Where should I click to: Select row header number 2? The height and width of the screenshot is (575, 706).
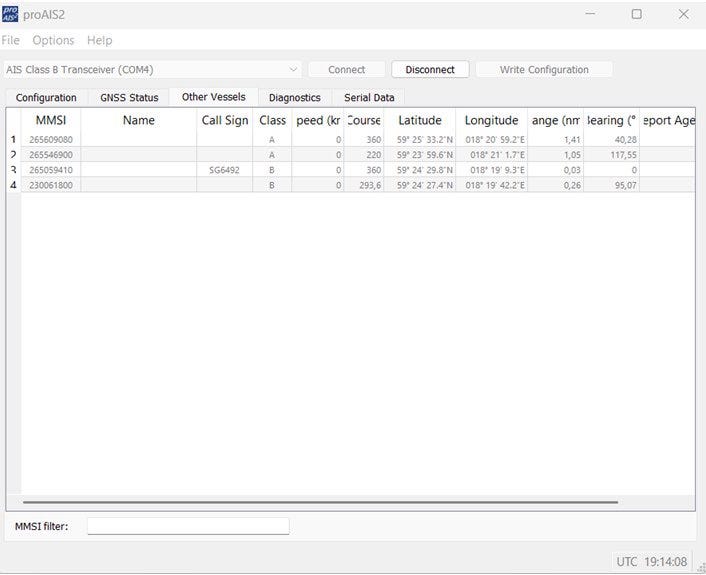pyautogui.click(x=14, y=155)
